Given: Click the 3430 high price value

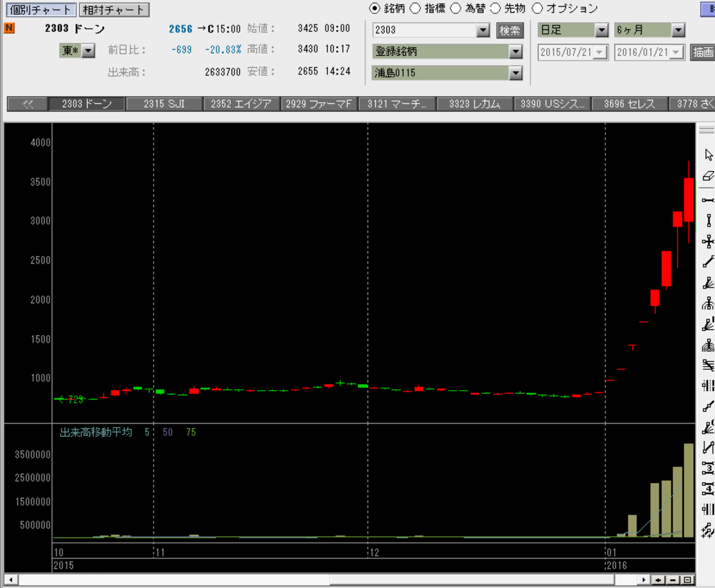Looking at the screenshot, I should tap(308, 49).
